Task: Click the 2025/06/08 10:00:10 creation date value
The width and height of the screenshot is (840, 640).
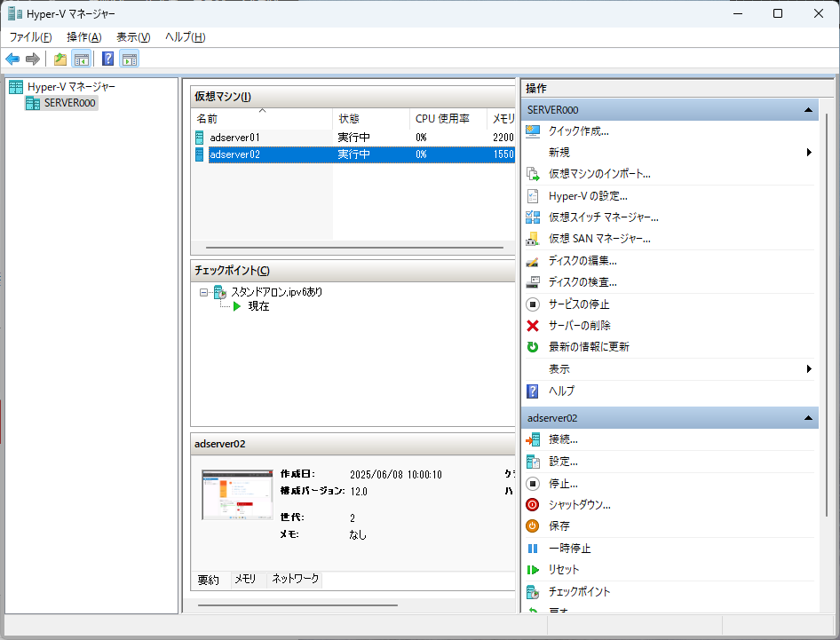Action: [x=396, y=475]
